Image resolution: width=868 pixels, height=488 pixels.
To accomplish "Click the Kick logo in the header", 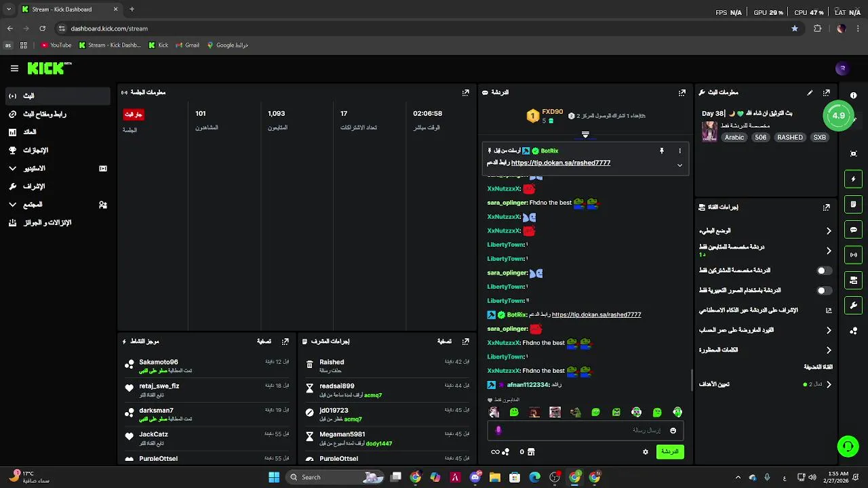I will tap(49, 68).
